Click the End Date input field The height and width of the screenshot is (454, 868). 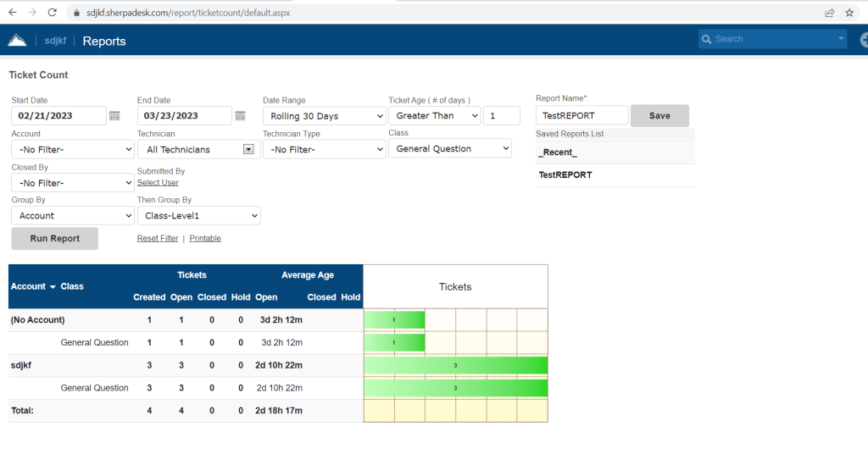point(184,115)
